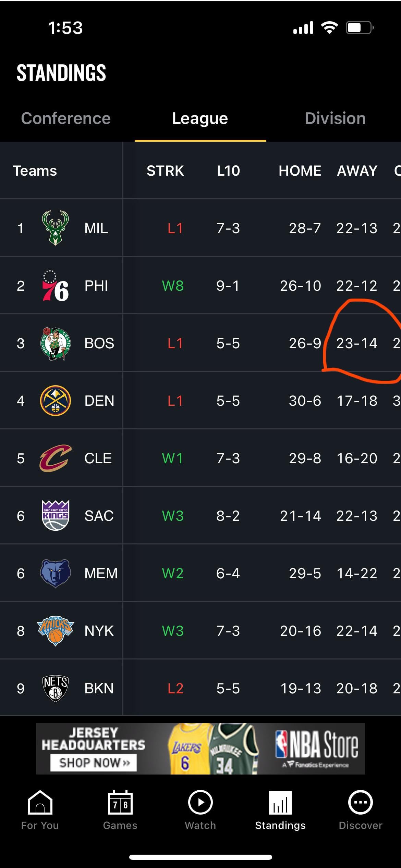
Task: Tap the Cleveland Cavaliers logo
Action: coord(55,458)
